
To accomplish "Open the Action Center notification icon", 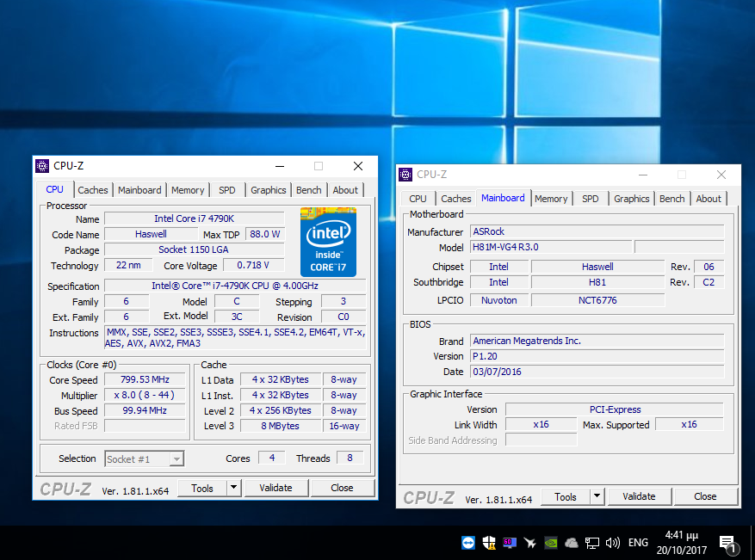I will tap(728, 545).
